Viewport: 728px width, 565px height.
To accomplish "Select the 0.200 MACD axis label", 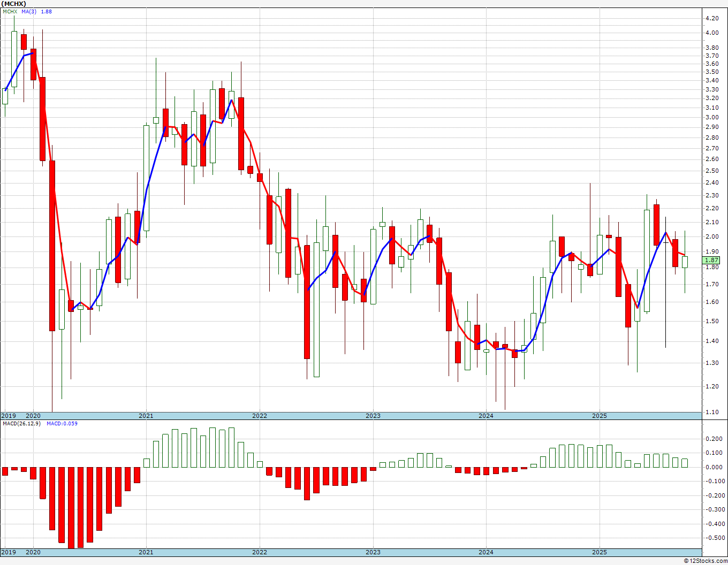I will tap(714, 439).
